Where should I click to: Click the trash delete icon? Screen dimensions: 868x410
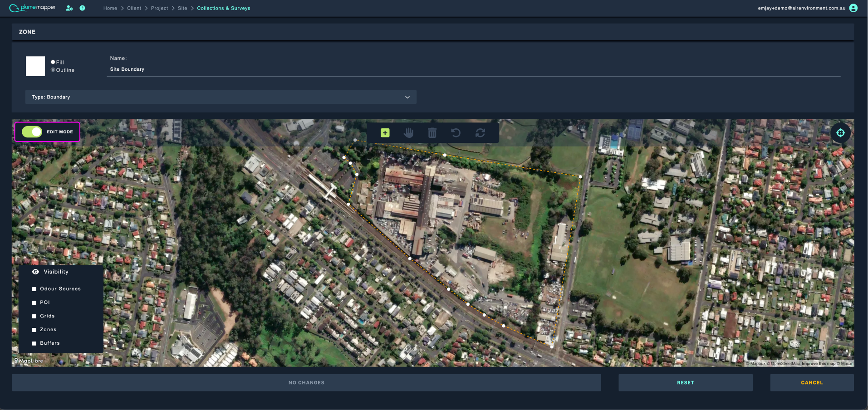pos(432,133)
